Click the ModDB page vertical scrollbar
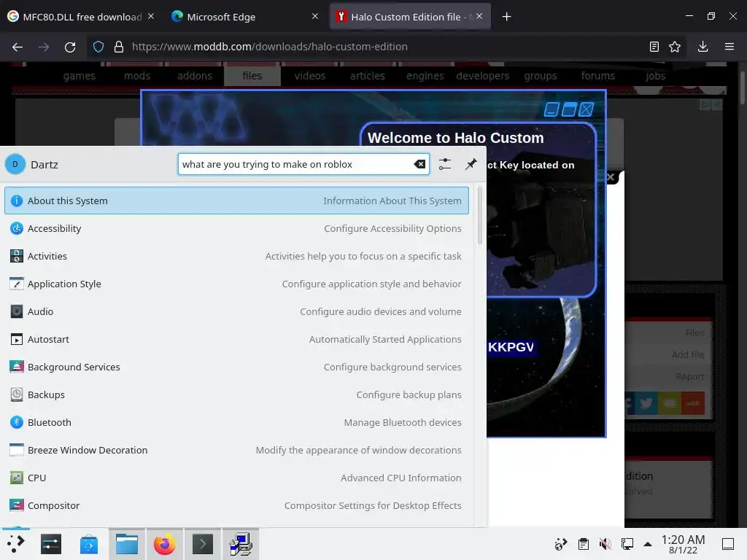 click(x=742, y=88)
